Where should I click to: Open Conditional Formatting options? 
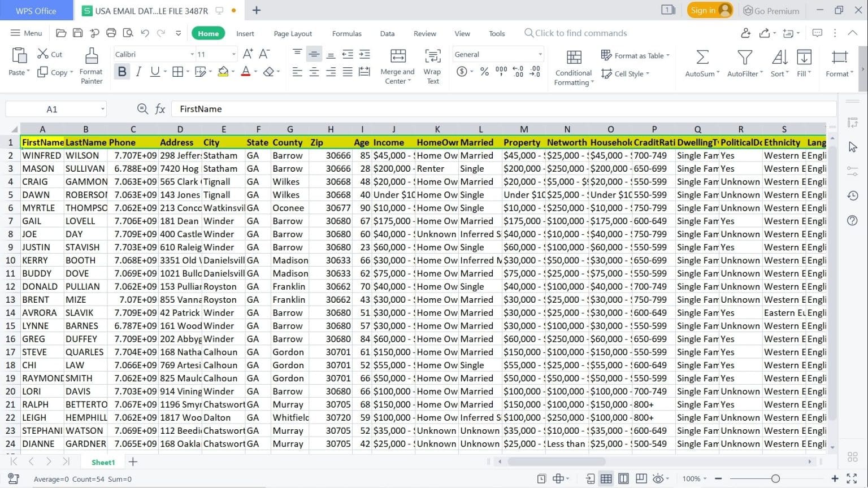pos(574,68)
